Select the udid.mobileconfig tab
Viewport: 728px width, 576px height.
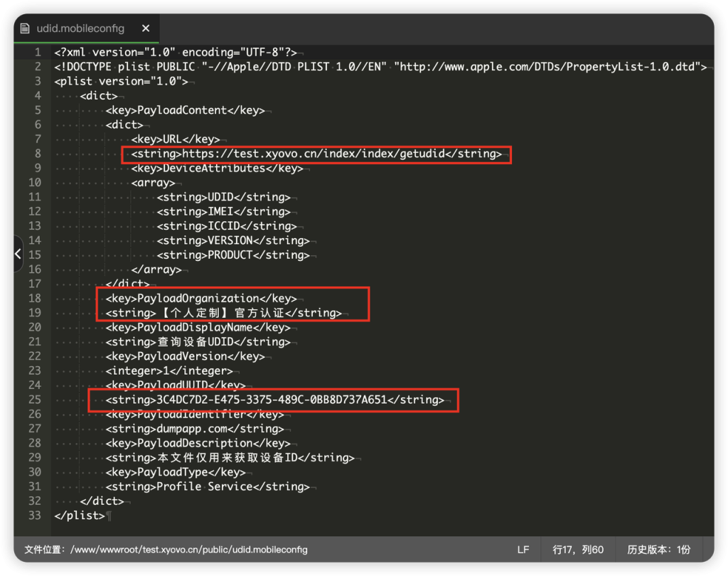point(80,28)
